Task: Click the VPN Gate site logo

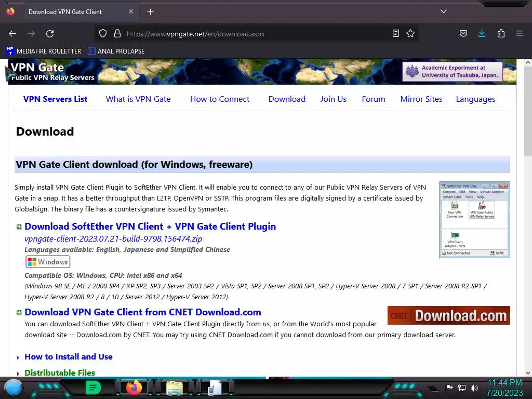Action: click(x=52, y=72)
